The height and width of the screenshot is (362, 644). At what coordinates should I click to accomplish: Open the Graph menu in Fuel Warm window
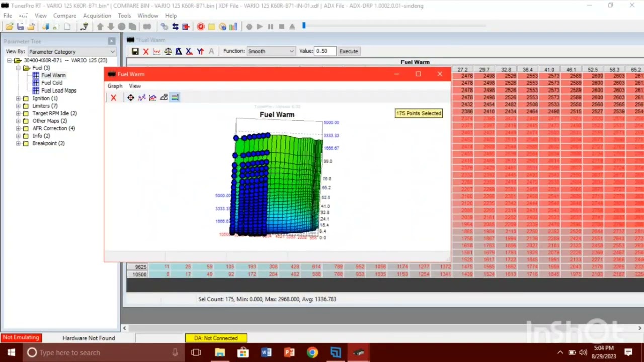[115, 86]
